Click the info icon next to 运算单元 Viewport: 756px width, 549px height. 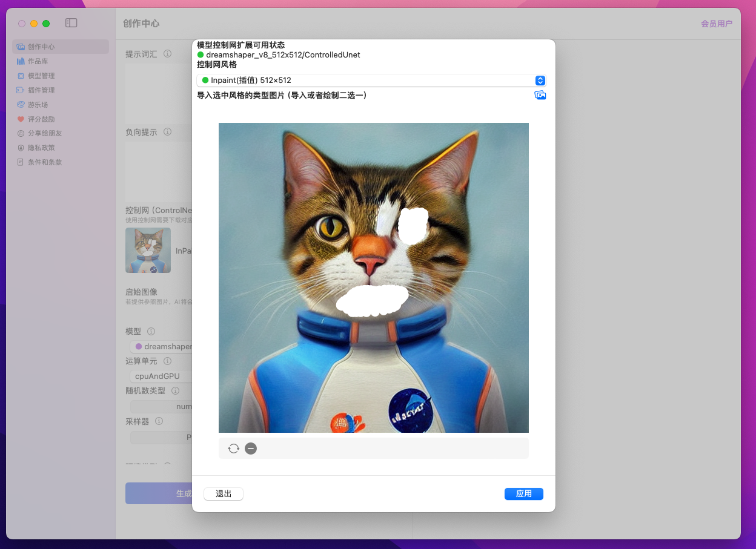(x=167, y=361)
